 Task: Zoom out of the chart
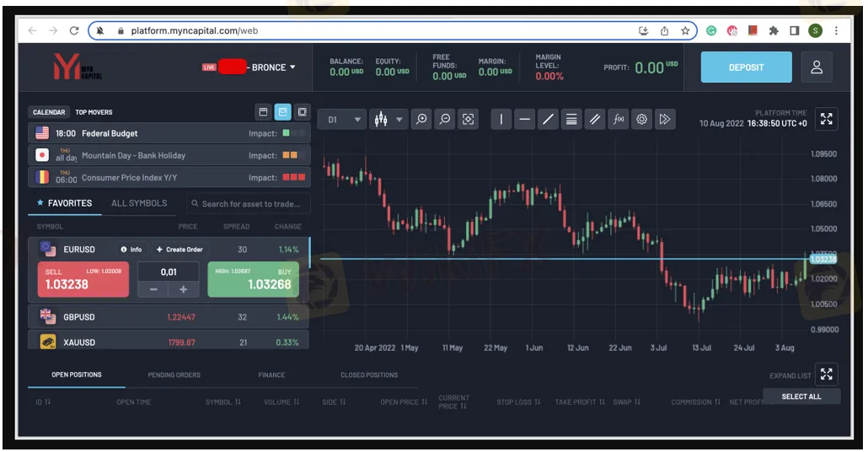click(444, 119)
